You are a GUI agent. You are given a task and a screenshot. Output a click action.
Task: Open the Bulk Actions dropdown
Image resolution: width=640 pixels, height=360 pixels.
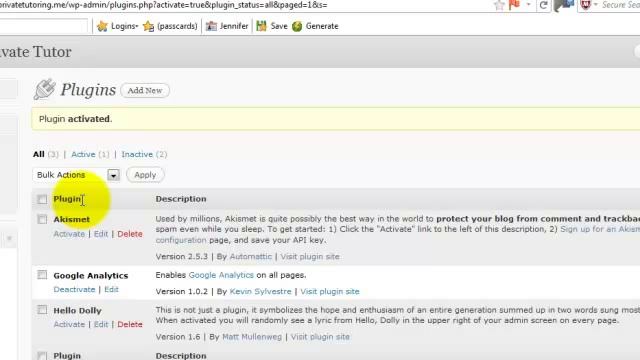[76, 175]
